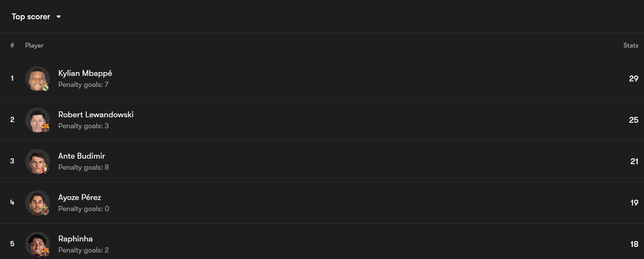Screen dimensions: 644x259
Task: Click the Barcelona badge on Raphinha
Action: tap(45, 252)
